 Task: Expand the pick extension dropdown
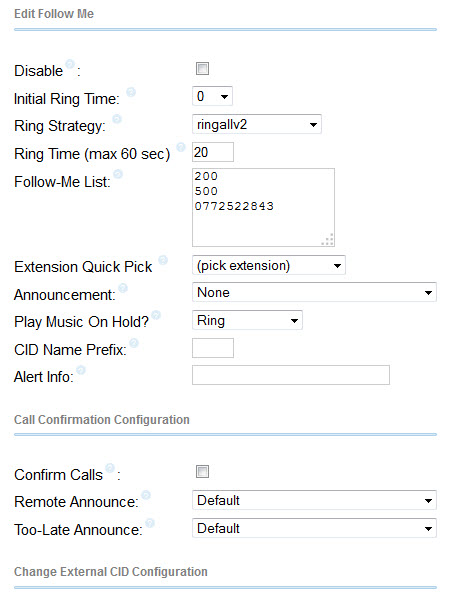269,265
